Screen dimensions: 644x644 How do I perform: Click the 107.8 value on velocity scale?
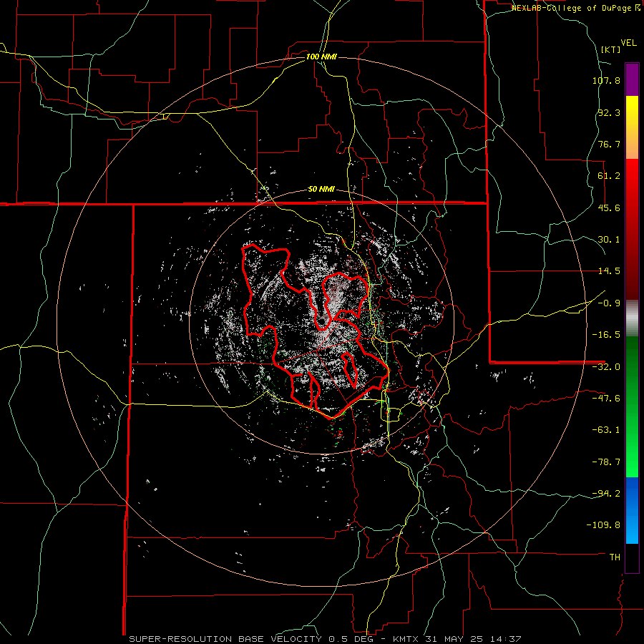[x=606, y=80]
